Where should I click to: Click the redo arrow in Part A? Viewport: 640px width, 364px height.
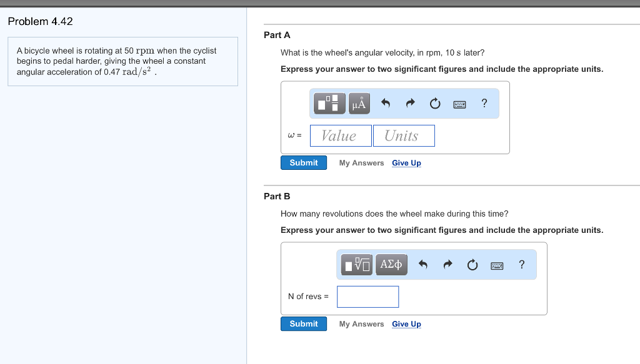410,104
